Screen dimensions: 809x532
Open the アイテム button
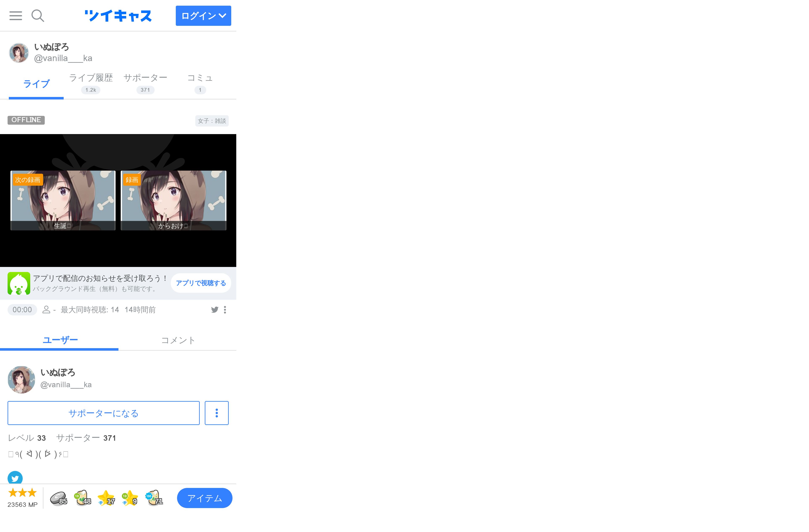point(205,498)
